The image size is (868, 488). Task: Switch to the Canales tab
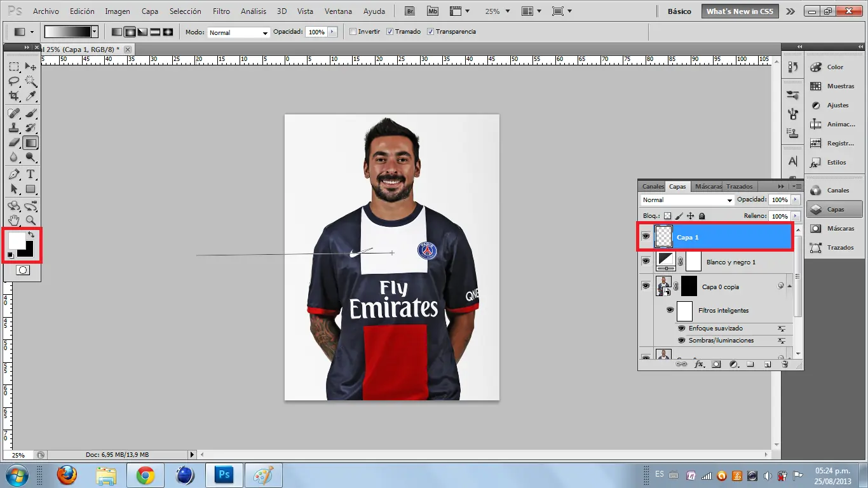[653, 186]
